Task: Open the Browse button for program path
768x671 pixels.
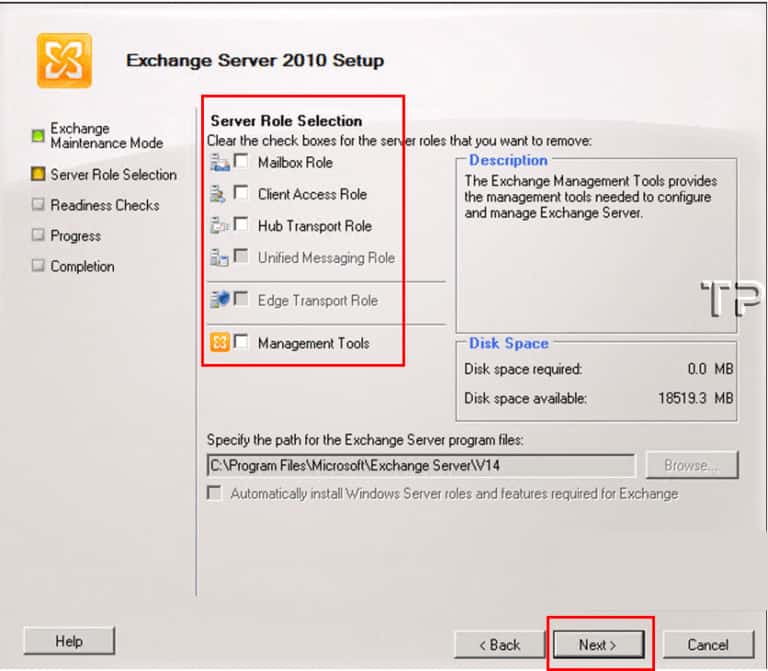Action: (x=692, y=465)
